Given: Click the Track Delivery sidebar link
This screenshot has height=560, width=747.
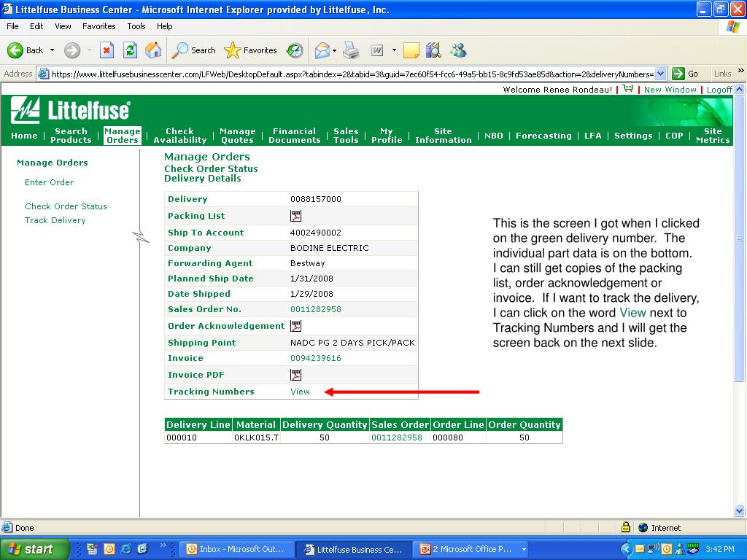Looking at the screenshot, I should pos(55,220).
